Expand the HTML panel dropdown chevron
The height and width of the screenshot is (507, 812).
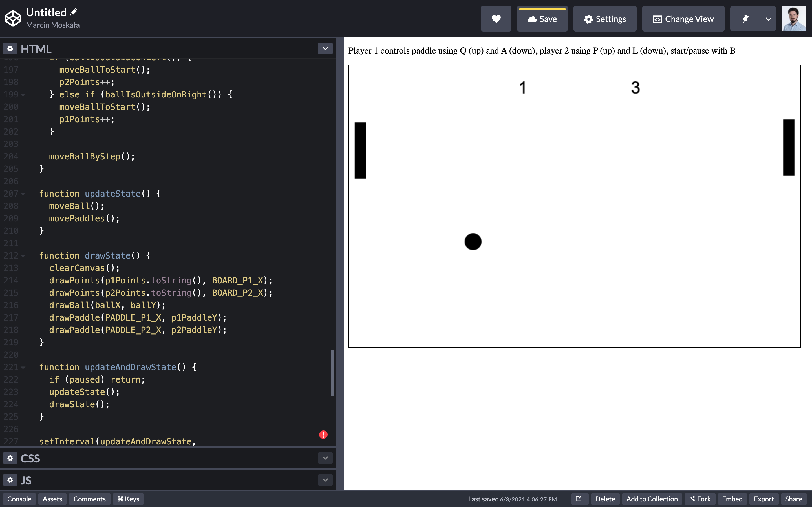(x=325, y=49)
